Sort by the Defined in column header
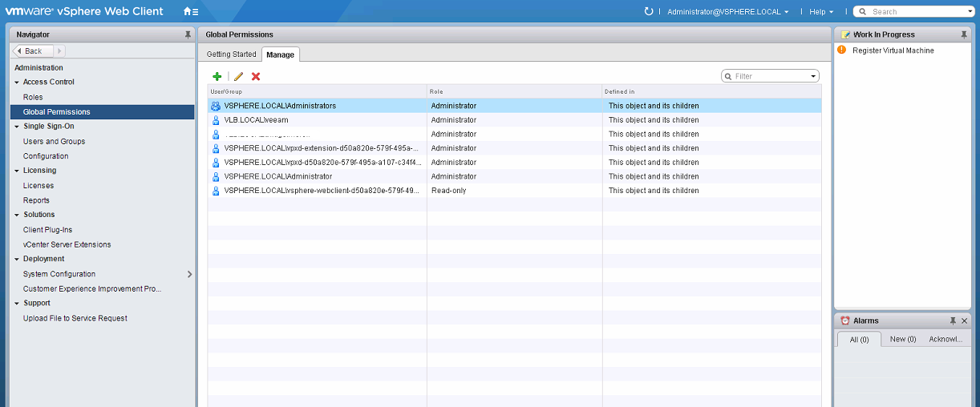Screen dimensions: 980x407 [x=711, y=91]
